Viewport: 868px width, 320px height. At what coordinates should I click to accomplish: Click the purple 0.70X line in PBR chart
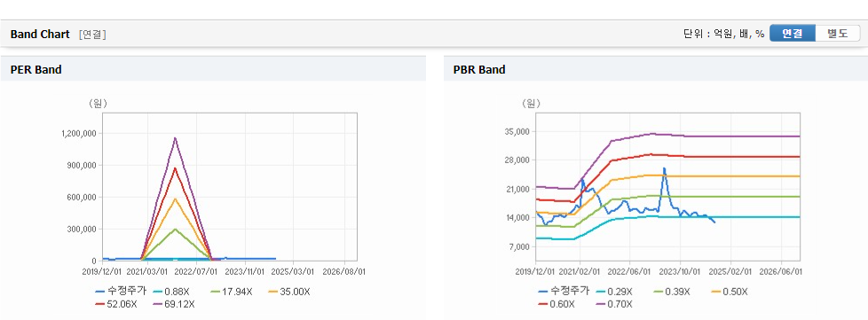click(720, 136)
